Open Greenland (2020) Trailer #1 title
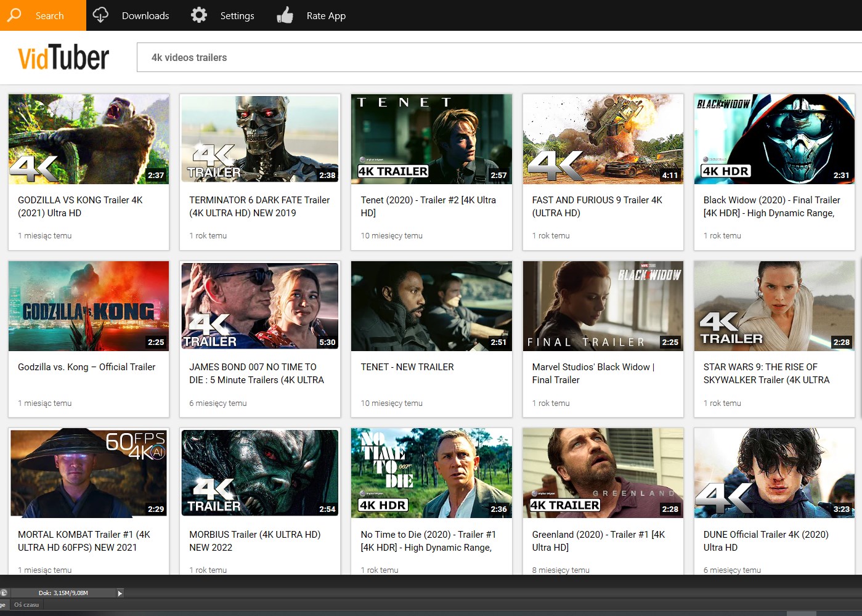The width and height of the screenshot is (862, 616). point(601,541)
